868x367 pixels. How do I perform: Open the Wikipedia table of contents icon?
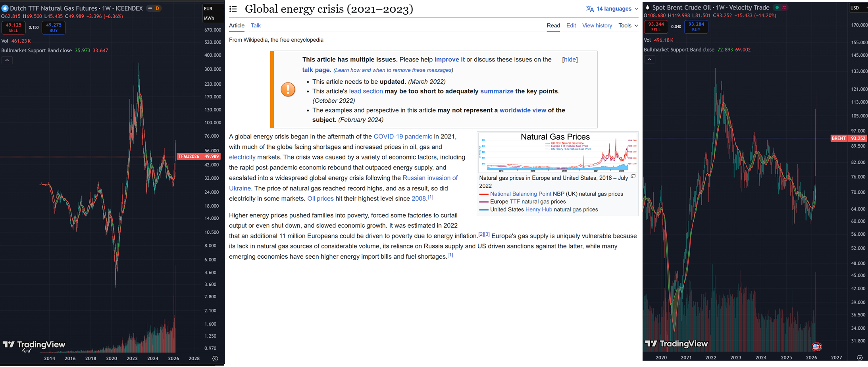(x=233, y=9)
